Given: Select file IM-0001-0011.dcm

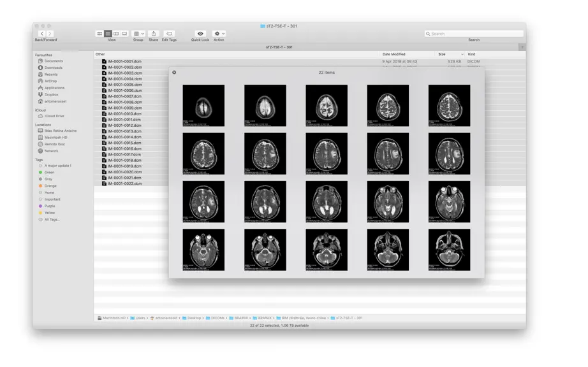Looking at the screenshot, I should click(124, 119).
